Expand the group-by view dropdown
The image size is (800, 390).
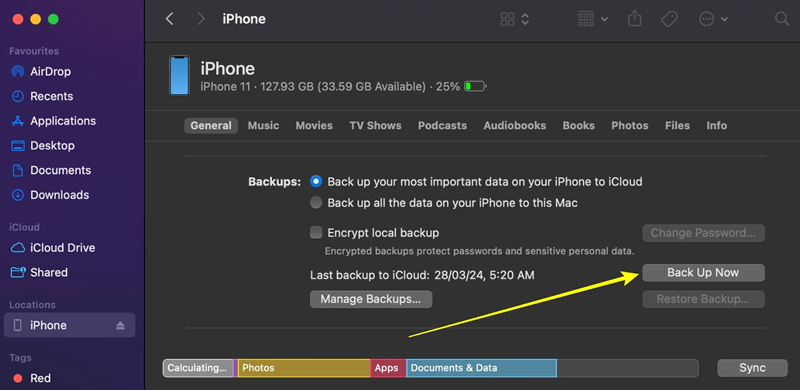point(592,19)
